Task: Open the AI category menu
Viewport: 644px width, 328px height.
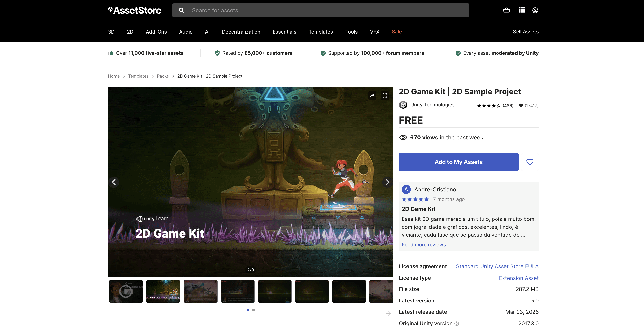Action: (207, 32)
